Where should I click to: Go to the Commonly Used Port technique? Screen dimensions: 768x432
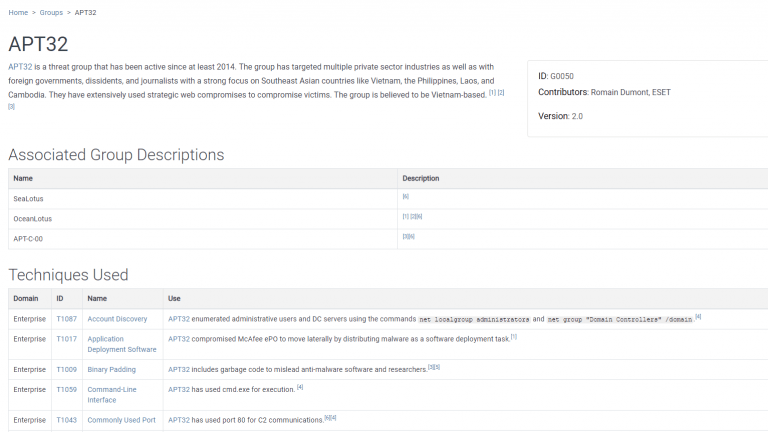tap(121, 420)
